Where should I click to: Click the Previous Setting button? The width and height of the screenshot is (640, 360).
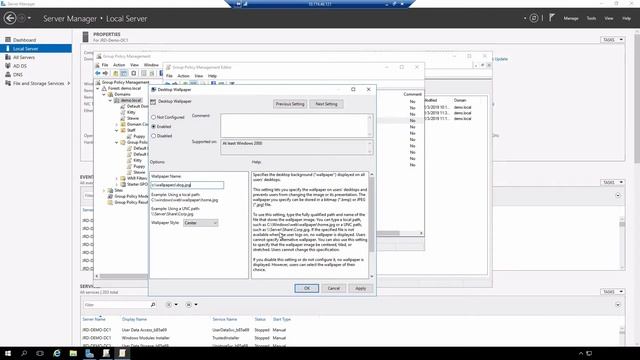coord(290,104)
